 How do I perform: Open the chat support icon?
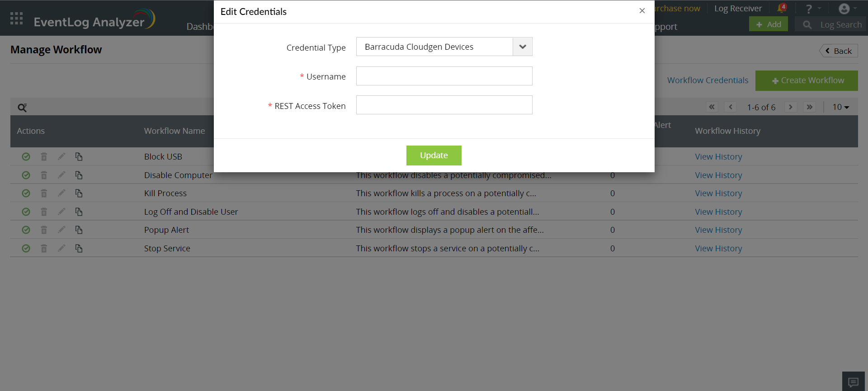(x=853, y=382)
